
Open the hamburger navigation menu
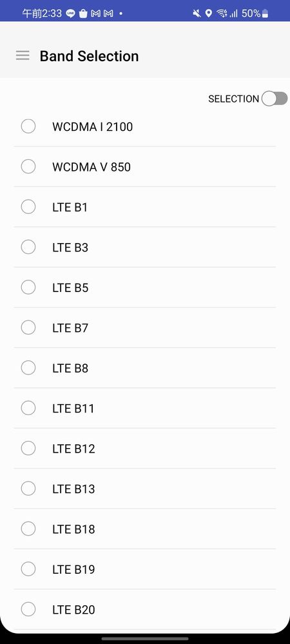tap(23, 55)
